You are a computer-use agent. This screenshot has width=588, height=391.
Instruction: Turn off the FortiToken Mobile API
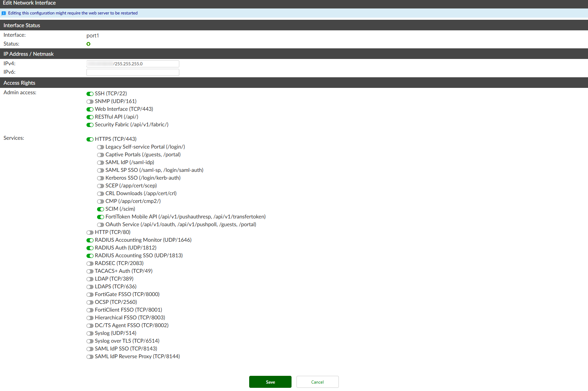(x=101, y=217)
